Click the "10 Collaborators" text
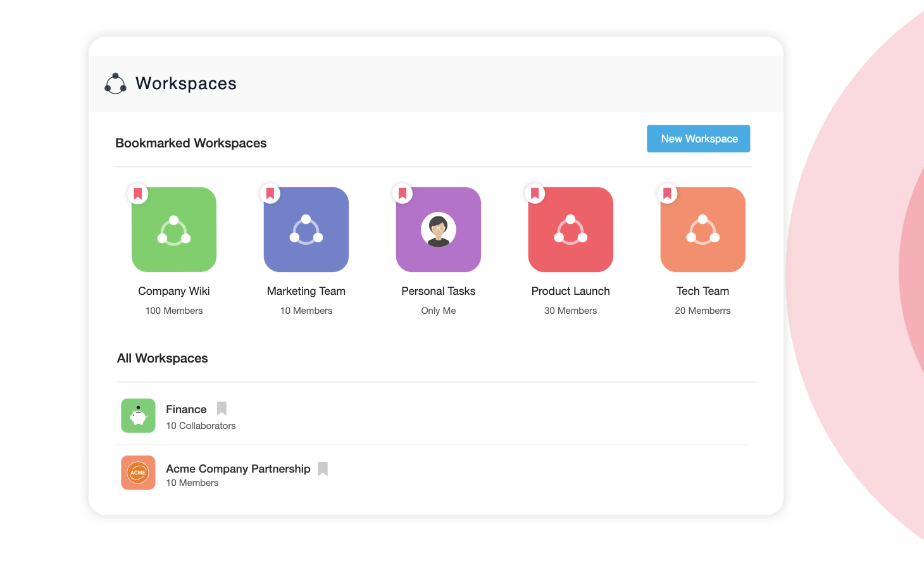 tap(201, 426)
